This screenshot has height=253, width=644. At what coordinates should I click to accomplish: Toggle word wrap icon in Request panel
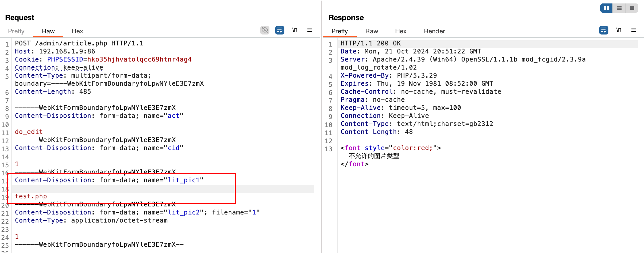click(x=280, y=30)
